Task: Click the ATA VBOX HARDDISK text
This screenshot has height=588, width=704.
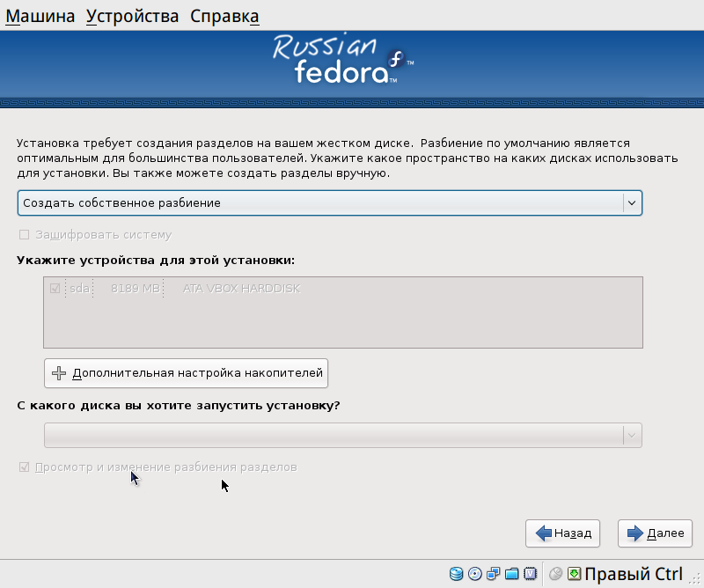Action: (x=241, y=289)
